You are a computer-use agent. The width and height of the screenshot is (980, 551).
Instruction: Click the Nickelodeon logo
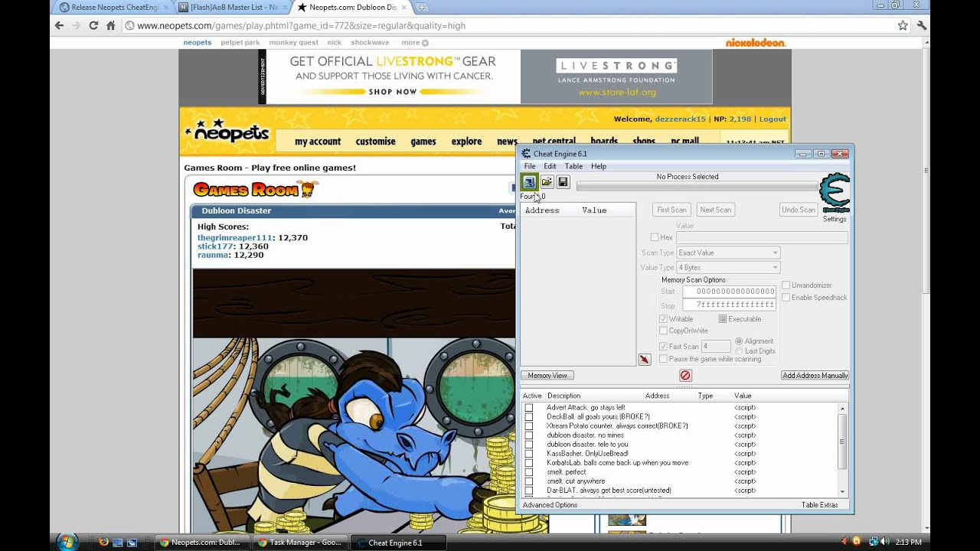756,42
